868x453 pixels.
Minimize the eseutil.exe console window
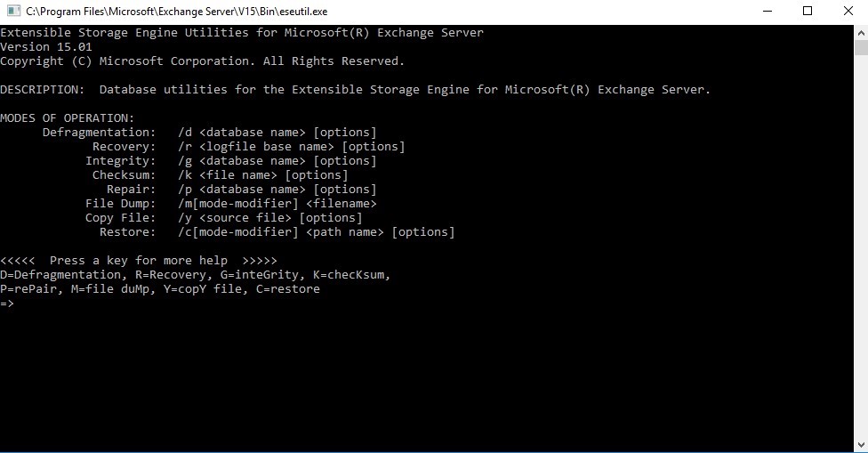click(768, 12)
